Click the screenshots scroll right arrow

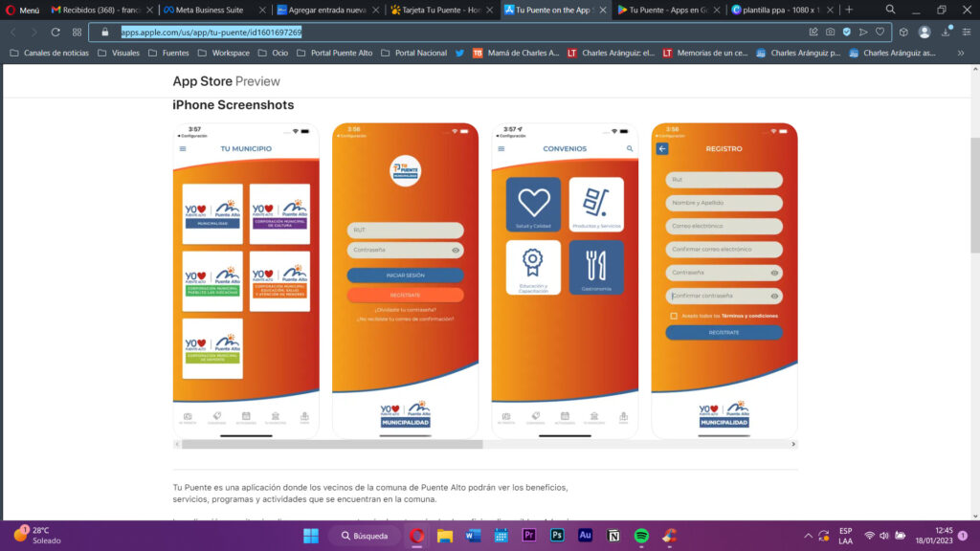pyautogui.click(x=793, y=444)
